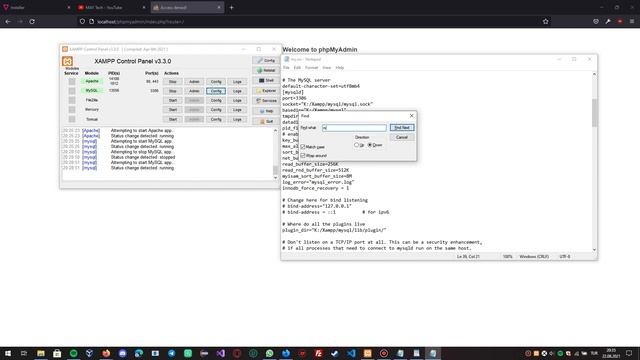Open Notepad Edit menu

(x=297, y=68)
